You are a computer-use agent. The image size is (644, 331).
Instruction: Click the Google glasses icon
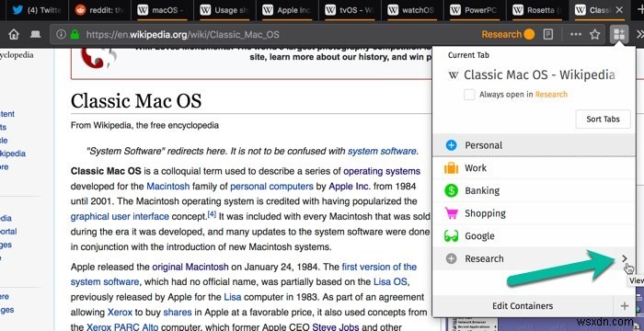(451, 236)
